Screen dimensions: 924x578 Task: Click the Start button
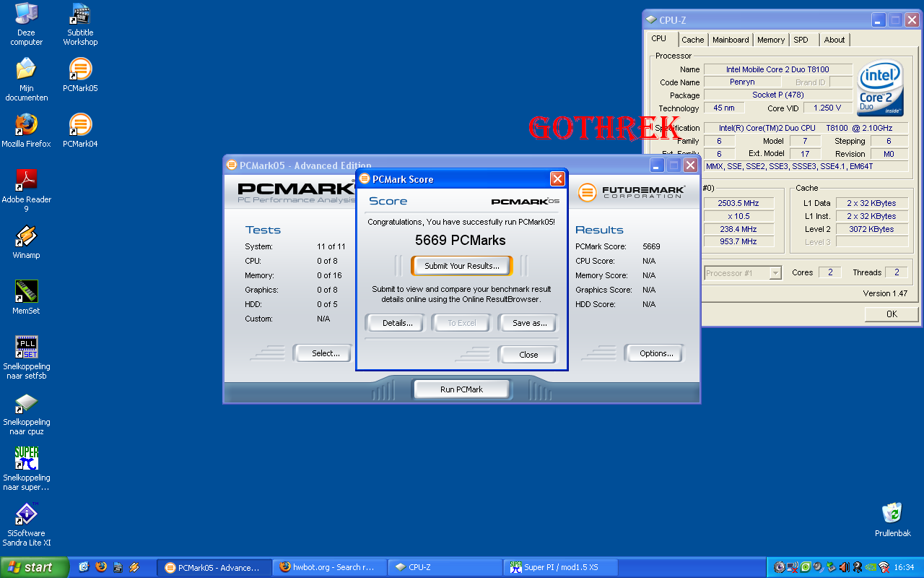pos(35,567)
